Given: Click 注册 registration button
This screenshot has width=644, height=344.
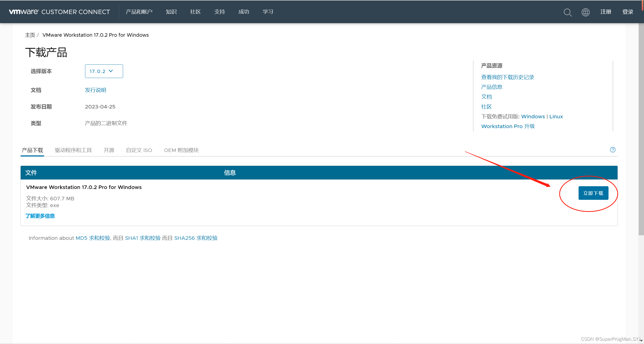Looking at the screenshot, I should (605, 12).
